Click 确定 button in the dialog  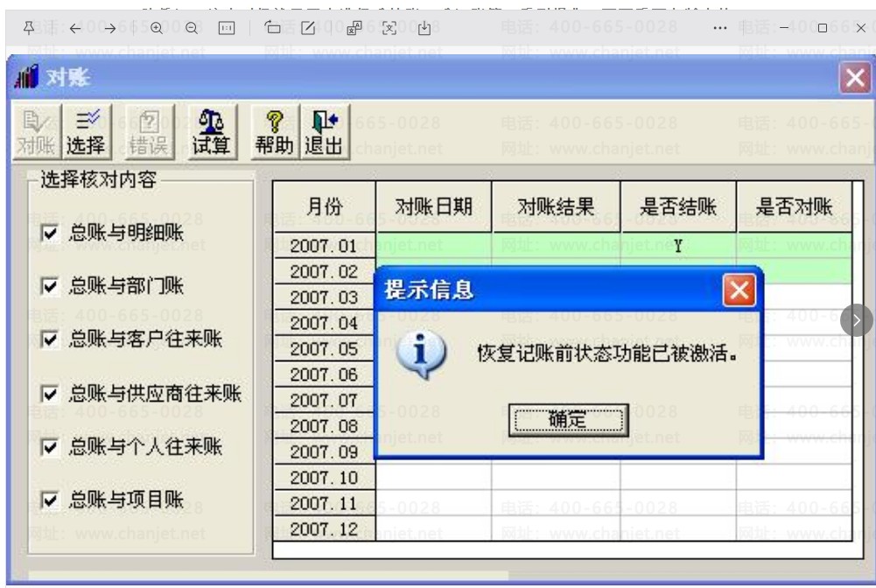tap(568, 421)
